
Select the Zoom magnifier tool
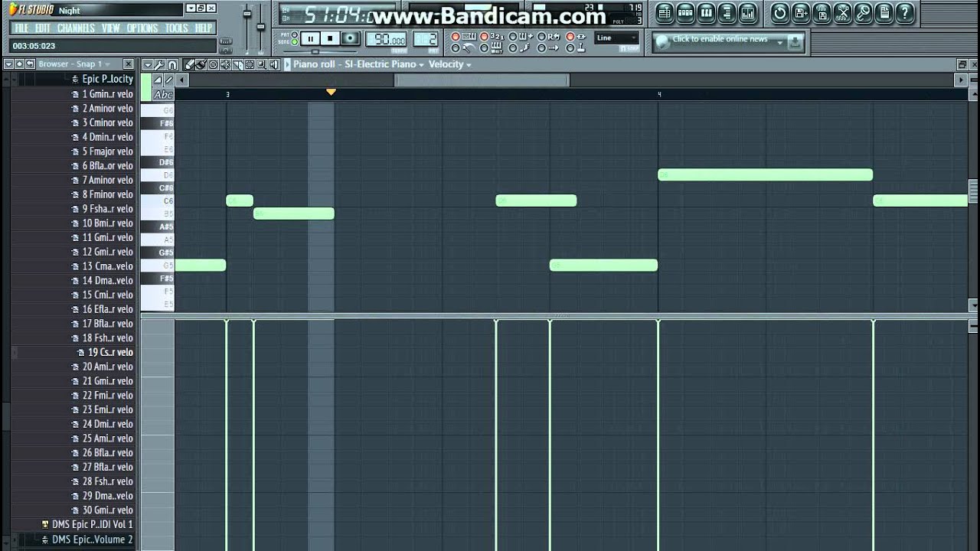click(x=262, y=64)
